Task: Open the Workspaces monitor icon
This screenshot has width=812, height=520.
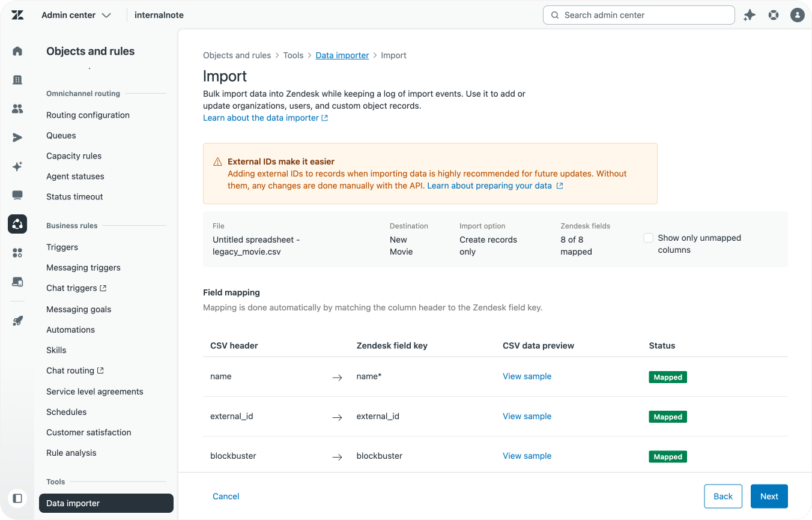Action: (17, 195)
